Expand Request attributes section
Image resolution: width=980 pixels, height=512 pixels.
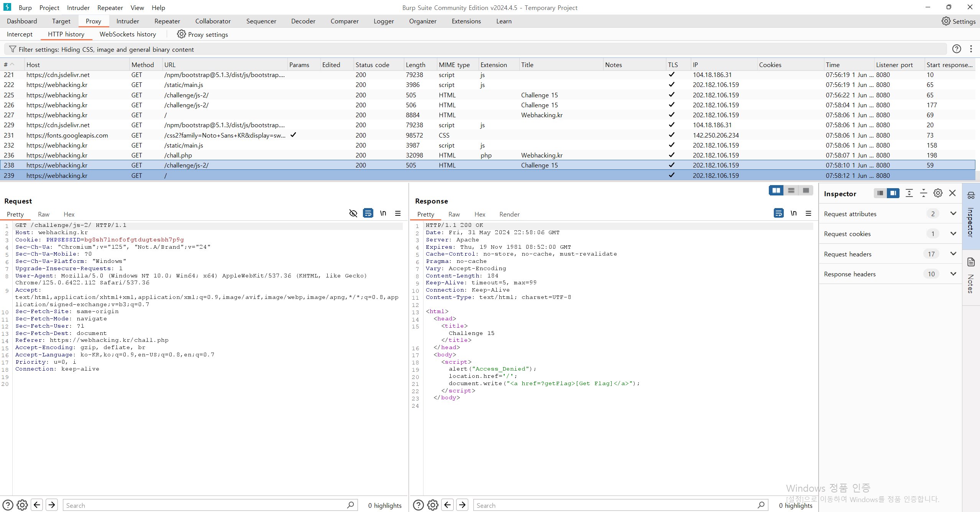pyautogui.click(x=953, y=213)
